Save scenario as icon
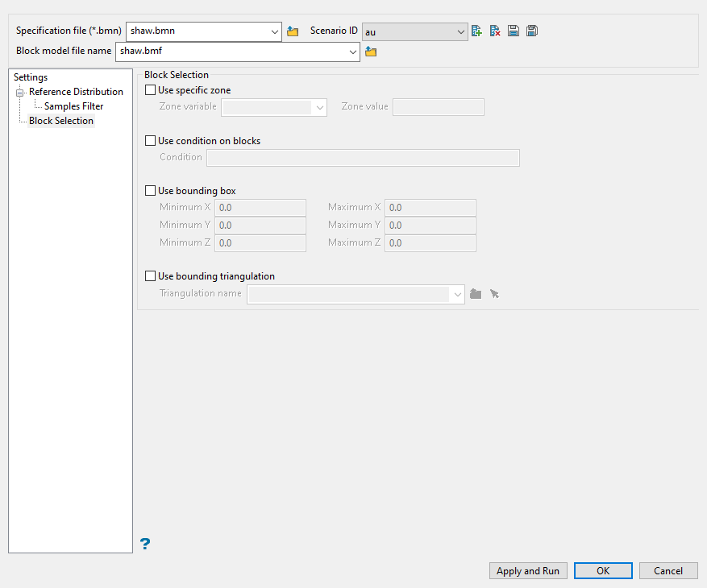The height and width of the screenshot is (588, 707). pyautogui.click(x=532, y=31)
